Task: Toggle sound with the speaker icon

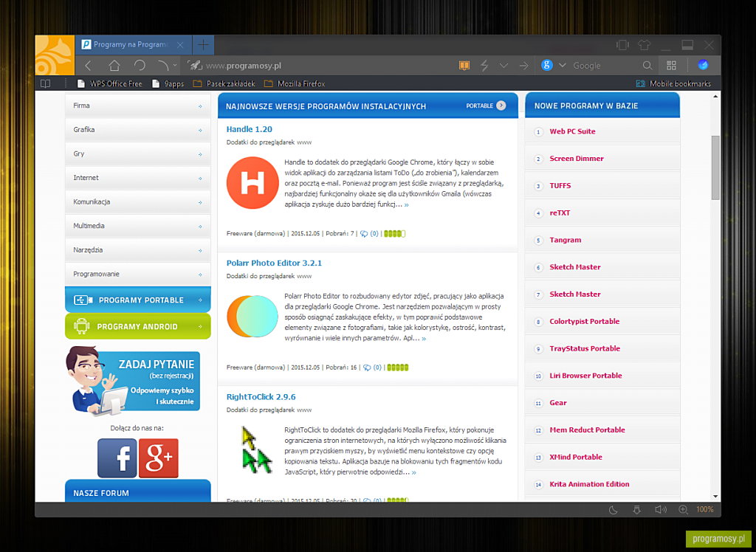Action: point(661,510)
